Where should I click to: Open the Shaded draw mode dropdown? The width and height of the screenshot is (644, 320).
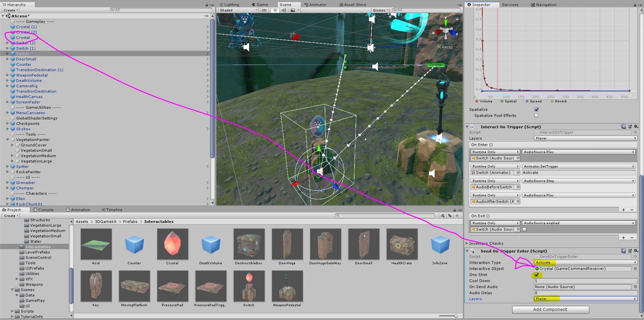(238, 10)
